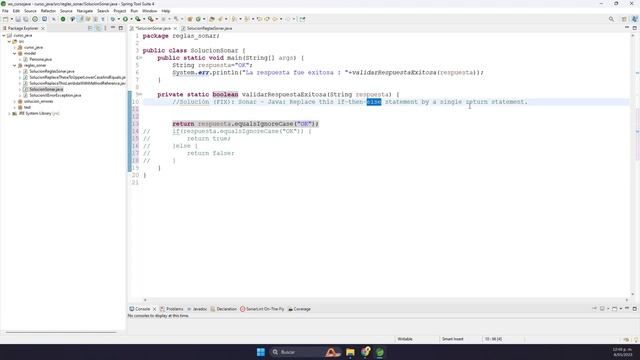Open Package Explorer View Menu

tap(105, 28)
